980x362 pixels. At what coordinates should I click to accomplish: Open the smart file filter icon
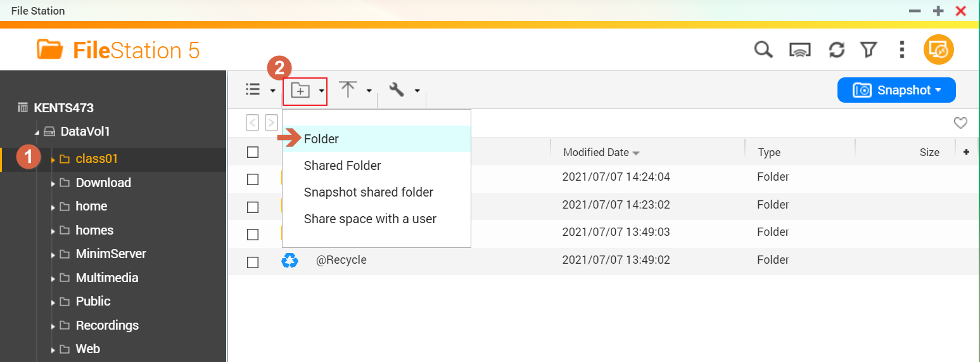point(868,49)
